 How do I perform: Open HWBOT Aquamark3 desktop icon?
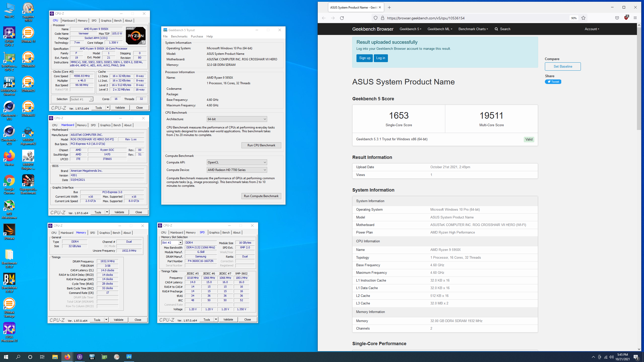coord(28,135)
